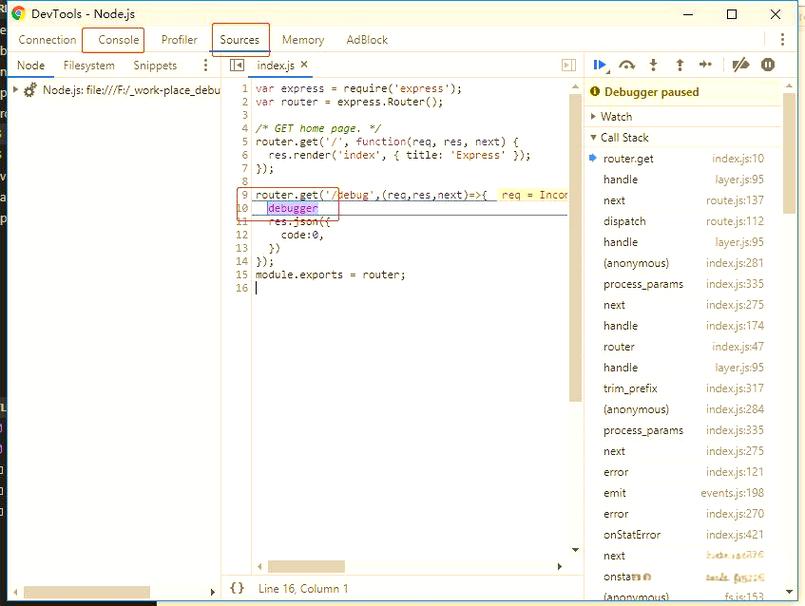805x606 pixels.
Task: Click line number 5 in gutter
Action: (245, 142)
